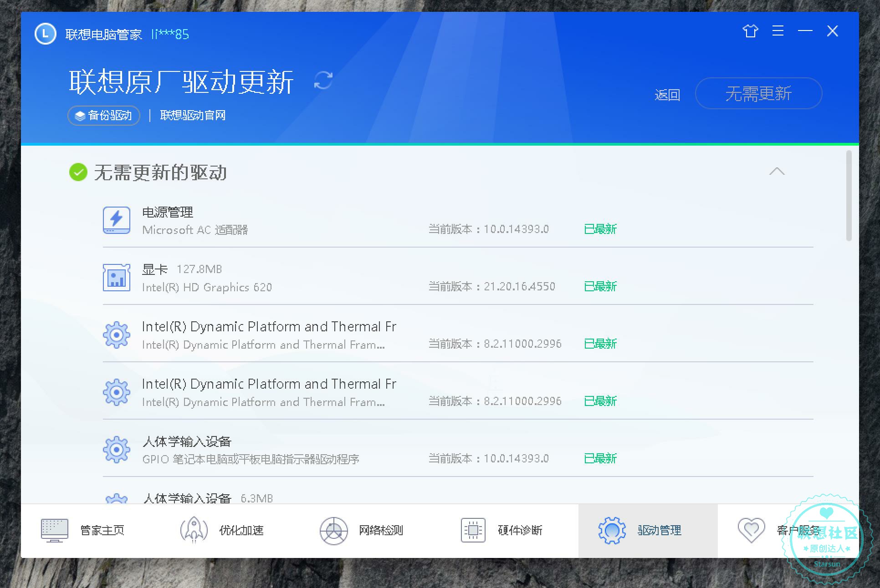Click the 电源管理 power icon
The height and width of the screenshot is (588, 880).
tap(117, 220)
